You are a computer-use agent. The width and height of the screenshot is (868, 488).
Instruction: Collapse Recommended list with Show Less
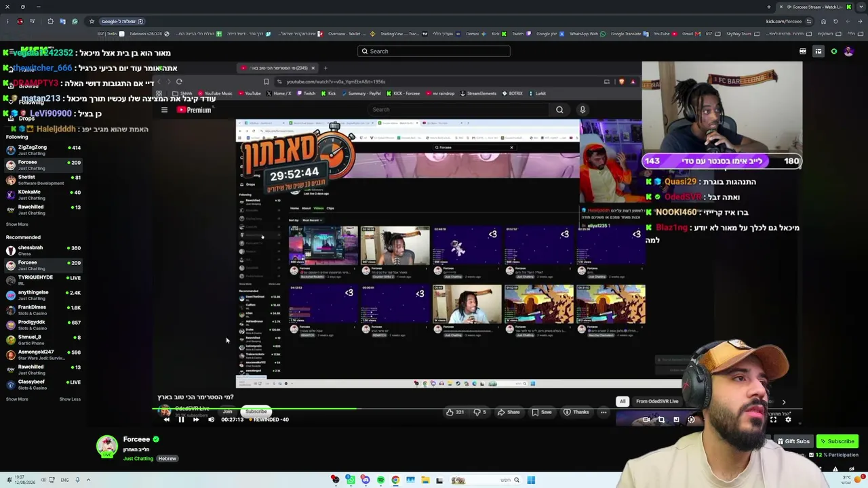pyautogui.click(x=70, y=399)
